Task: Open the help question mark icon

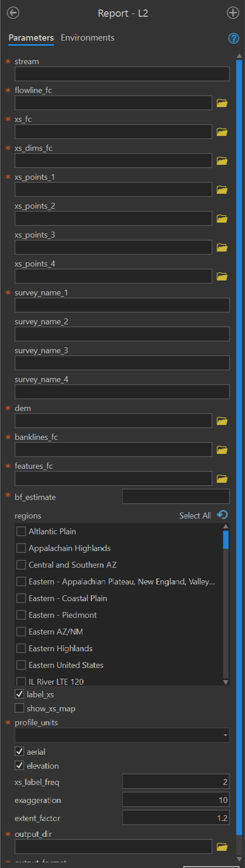Action: 233,38
